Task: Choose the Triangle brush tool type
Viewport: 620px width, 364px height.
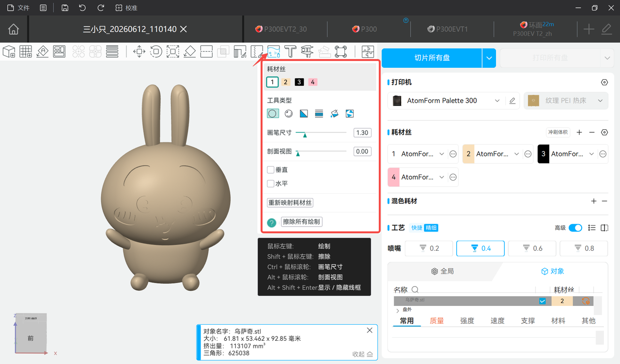Action: [x=304, y=114]
